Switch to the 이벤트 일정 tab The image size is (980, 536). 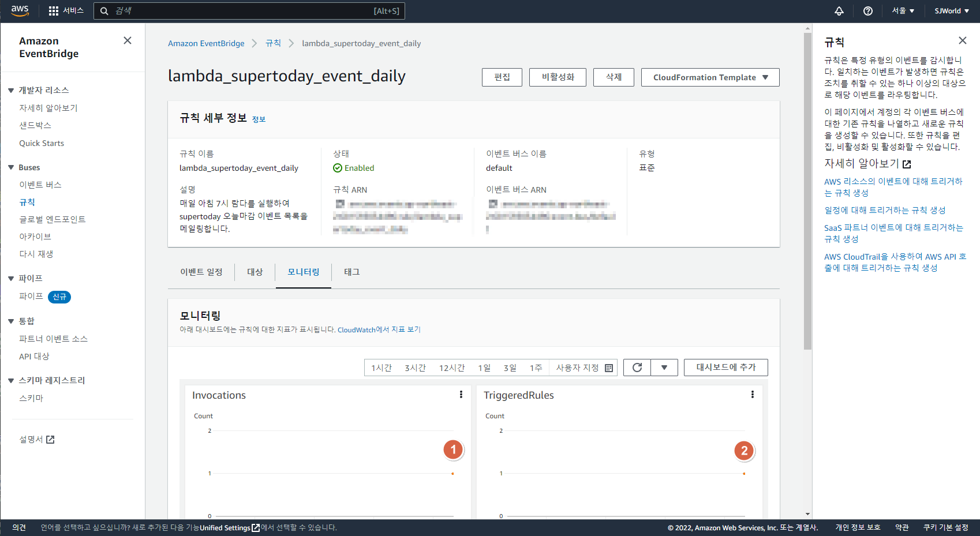click(x=201, y=272)
